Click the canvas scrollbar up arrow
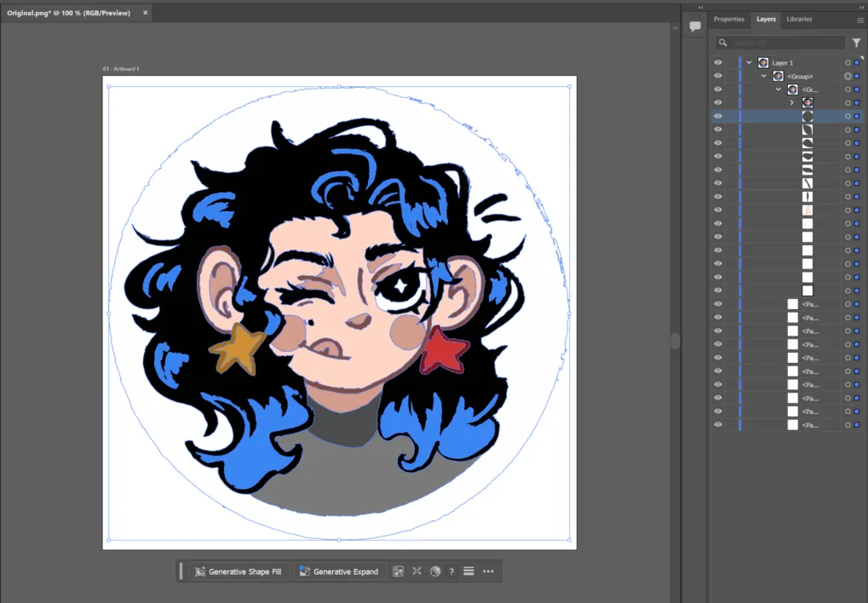 [675, 28]
